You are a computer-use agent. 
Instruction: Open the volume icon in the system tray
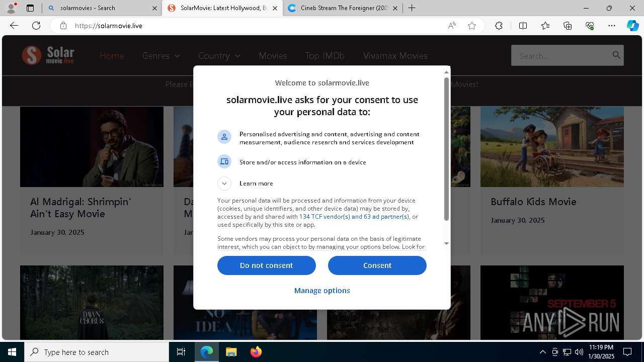tap(579, 352)
